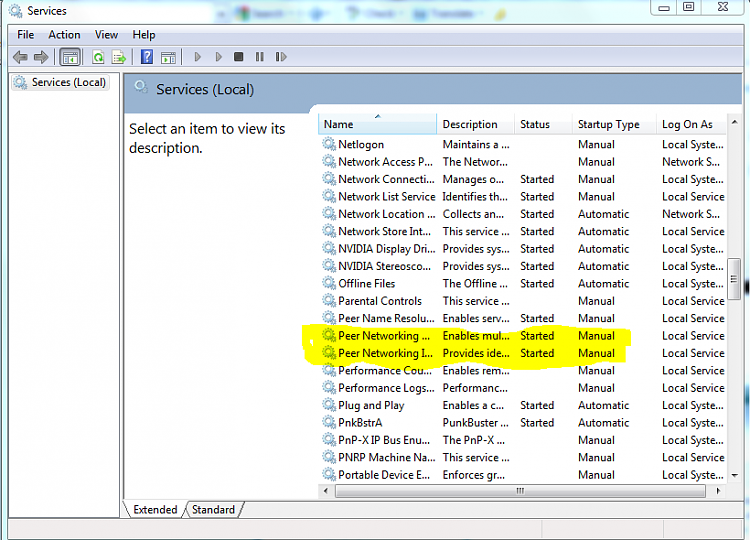The image size is (750, 540).
Task: Click gear icon beside Offline Files
Action: click(x=329, y=283)
